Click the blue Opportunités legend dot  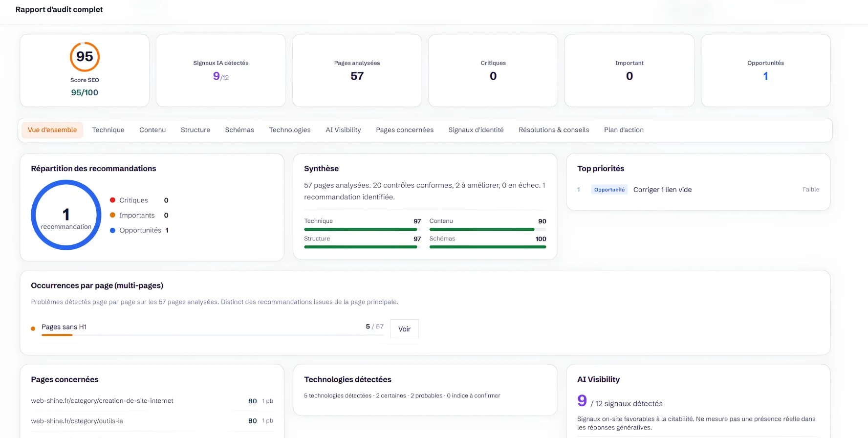[112, 230]
